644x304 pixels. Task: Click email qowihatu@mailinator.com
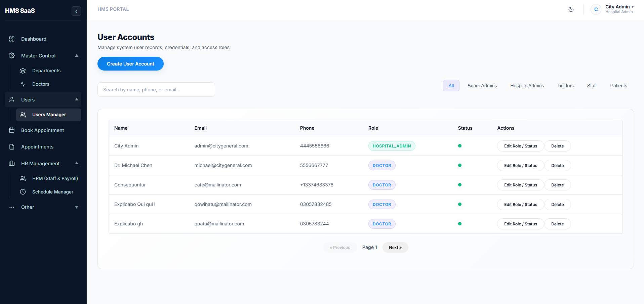(223, 204)
